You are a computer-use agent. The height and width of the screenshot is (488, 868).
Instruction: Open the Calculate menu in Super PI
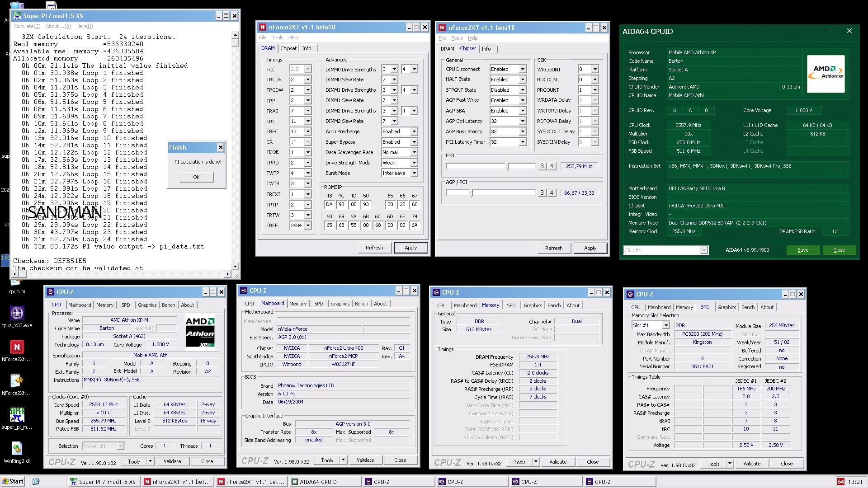[27, 26]
